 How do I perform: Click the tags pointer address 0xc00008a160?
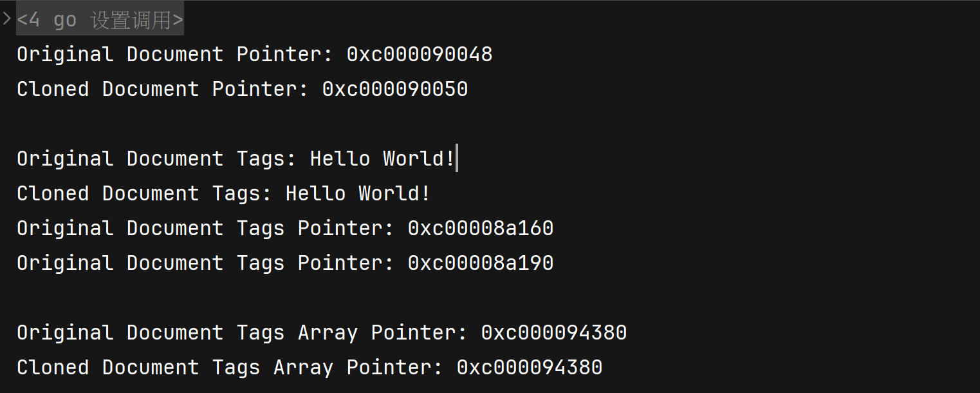click(481, 229)
